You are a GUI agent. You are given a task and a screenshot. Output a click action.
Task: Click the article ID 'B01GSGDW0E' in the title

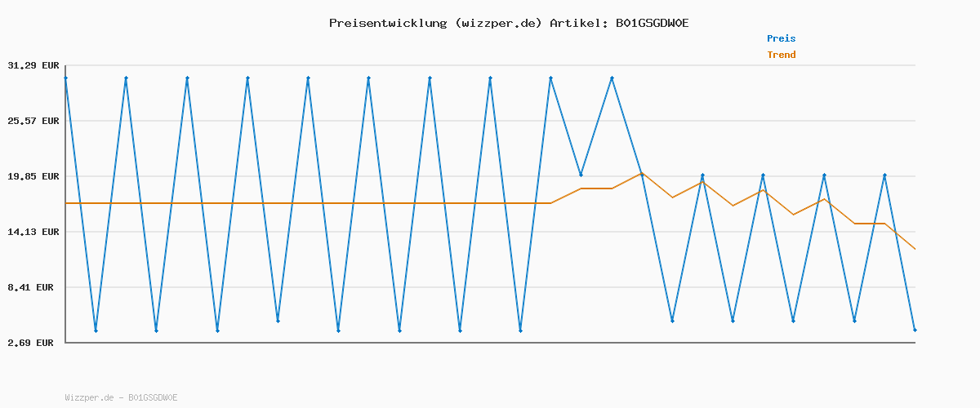(x=652, y=23)
